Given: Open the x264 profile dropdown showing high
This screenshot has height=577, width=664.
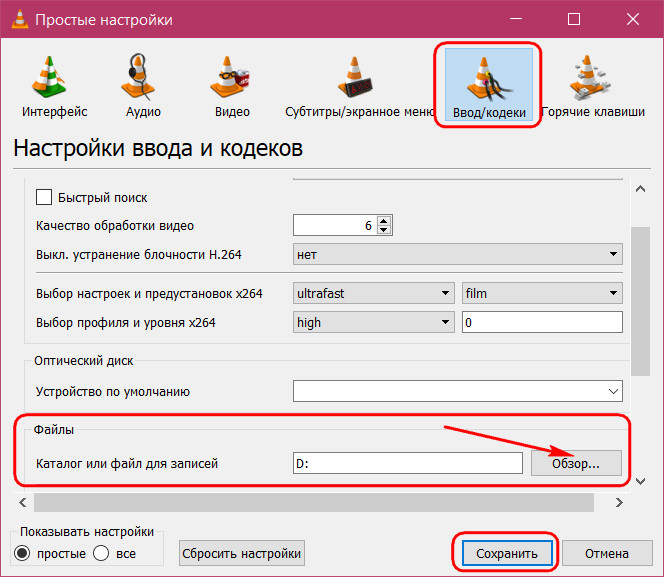Looking at the screenshot, I should (x=374, y=322).
